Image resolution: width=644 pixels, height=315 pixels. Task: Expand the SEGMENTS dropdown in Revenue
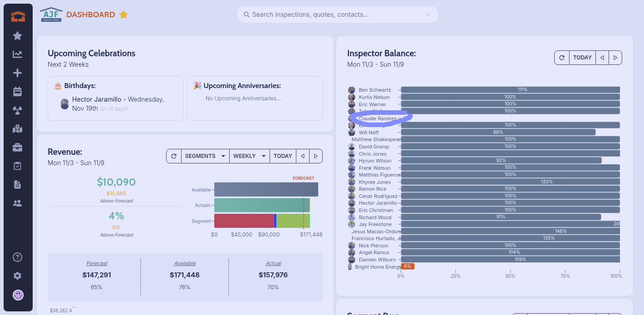pyautogui.click(x=205, y=156)
